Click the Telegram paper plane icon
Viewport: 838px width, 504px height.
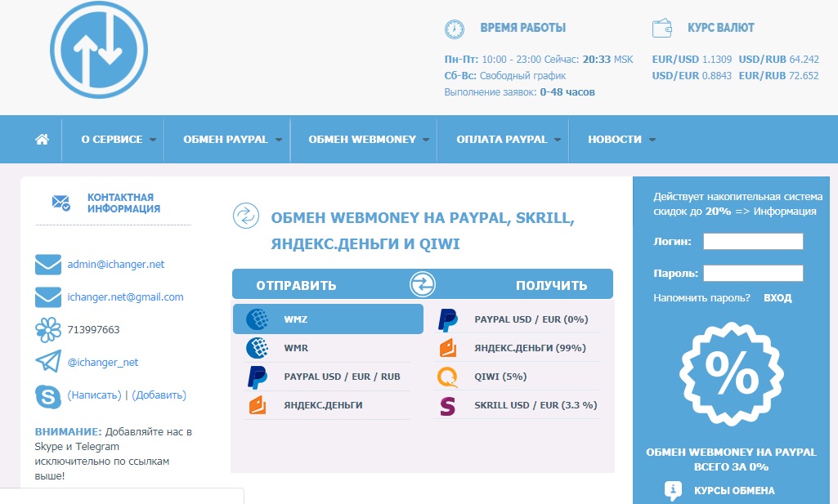coord(48,361)
